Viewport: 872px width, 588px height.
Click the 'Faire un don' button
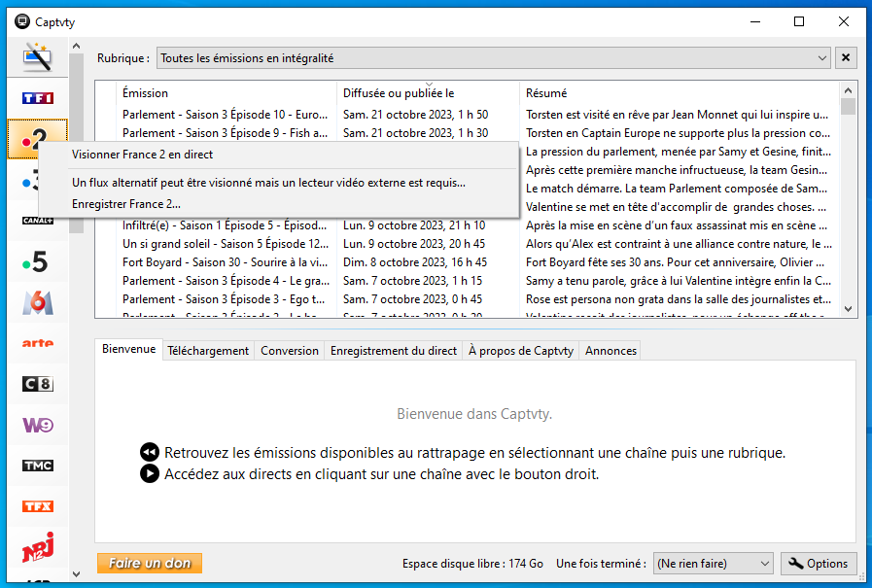pos(149,564)
